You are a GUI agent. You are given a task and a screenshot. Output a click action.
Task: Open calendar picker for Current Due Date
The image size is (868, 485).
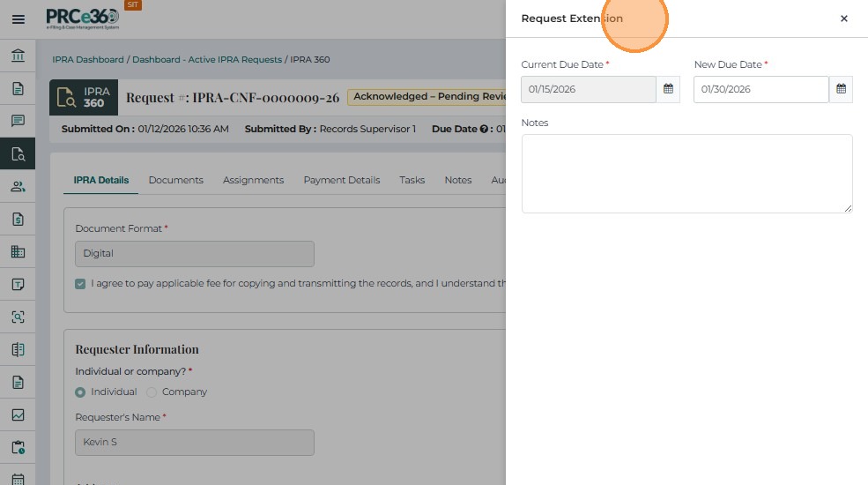click(x=668, y=89)
